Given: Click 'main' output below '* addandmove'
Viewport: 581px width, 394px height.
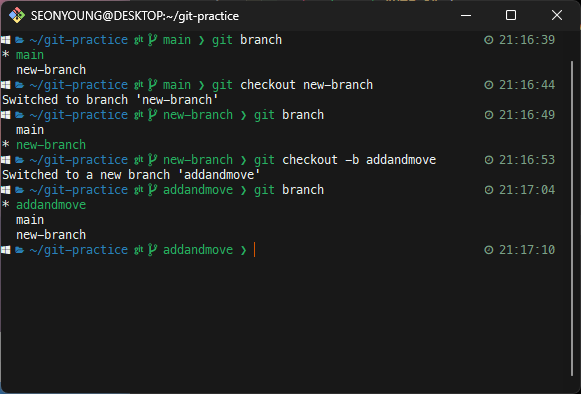Looking at the screenshot, I should [x=30, y=220].
